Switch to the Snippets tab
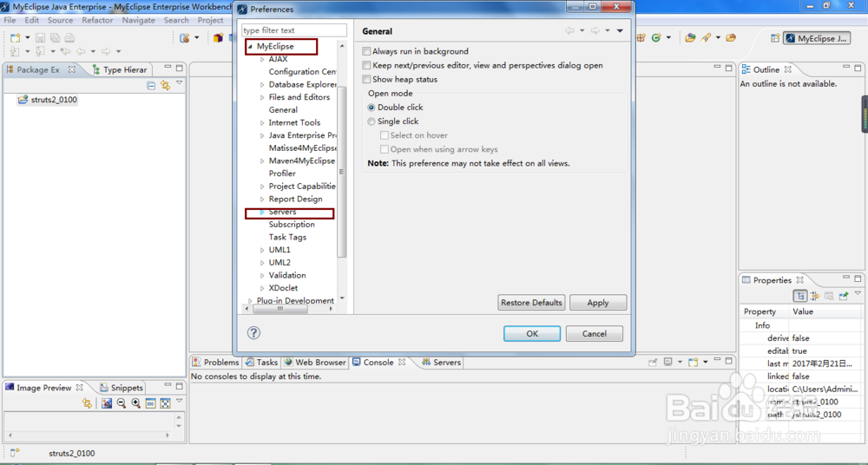868x465 pixels. [122, 388]
